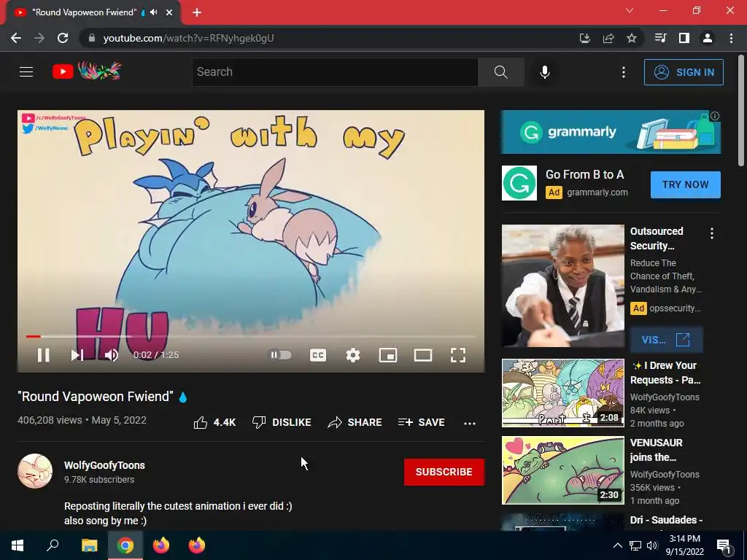The image size is (747, 560).
Task: Open the SHARE dialog
Action: [x=355, y=422]
